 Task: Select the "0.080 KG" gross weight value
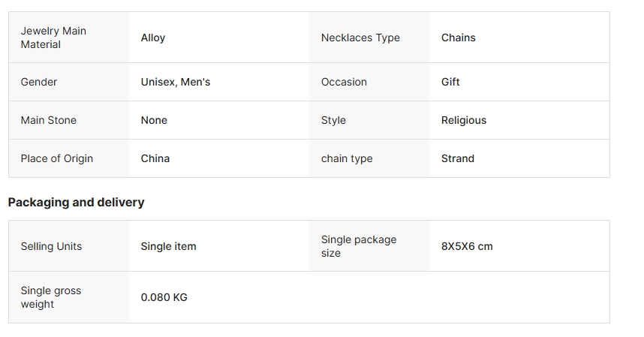tap(164, 297)
